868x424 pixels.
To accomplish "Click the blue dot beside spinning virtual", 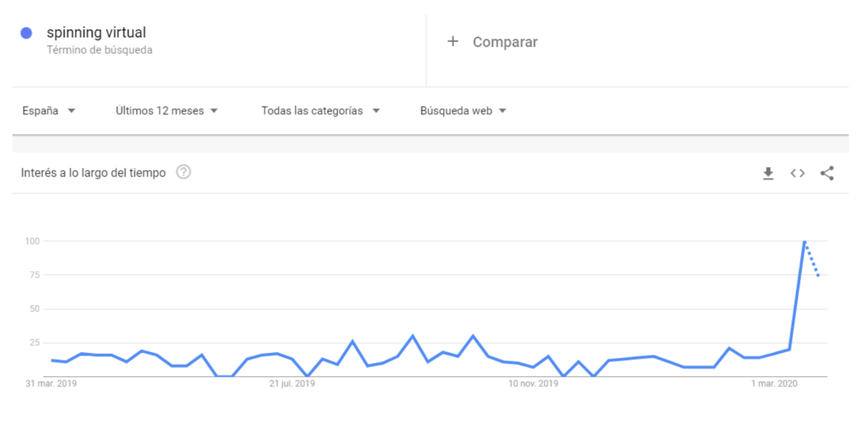I will coord(26,33).
